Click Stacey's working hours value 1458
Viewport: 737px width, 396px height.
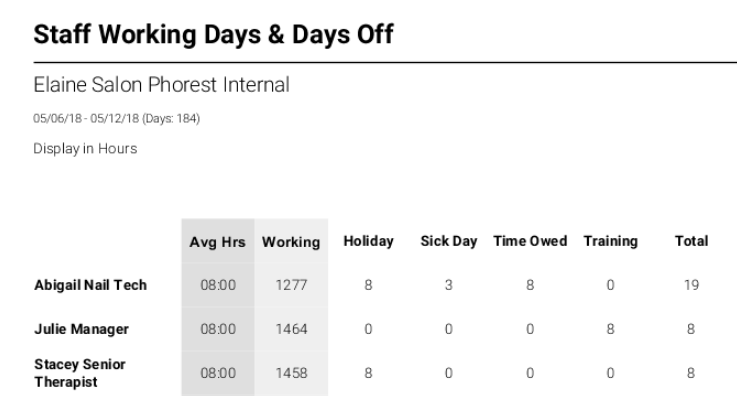click(291, 373)
